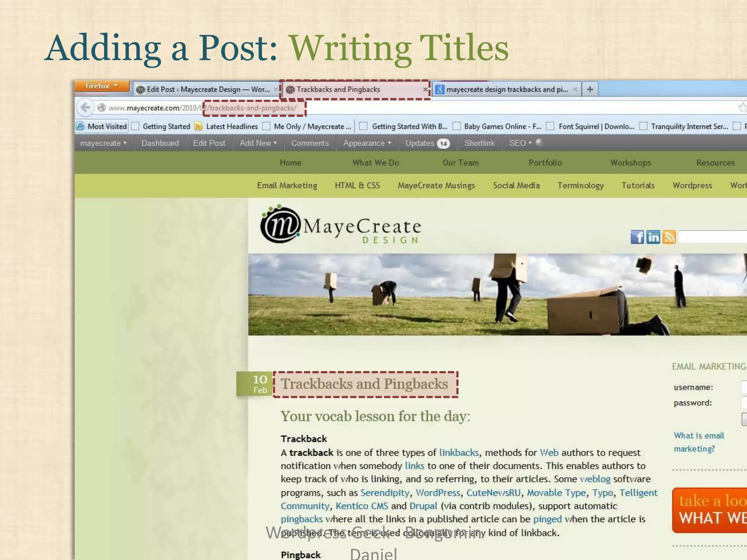Open Comments in admin bar

pyautogui.click(x=310, y=143)
